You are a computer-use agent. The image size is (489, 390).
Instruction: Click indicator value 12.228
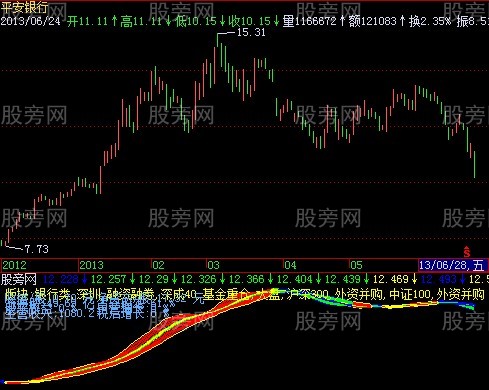point(61,279)
